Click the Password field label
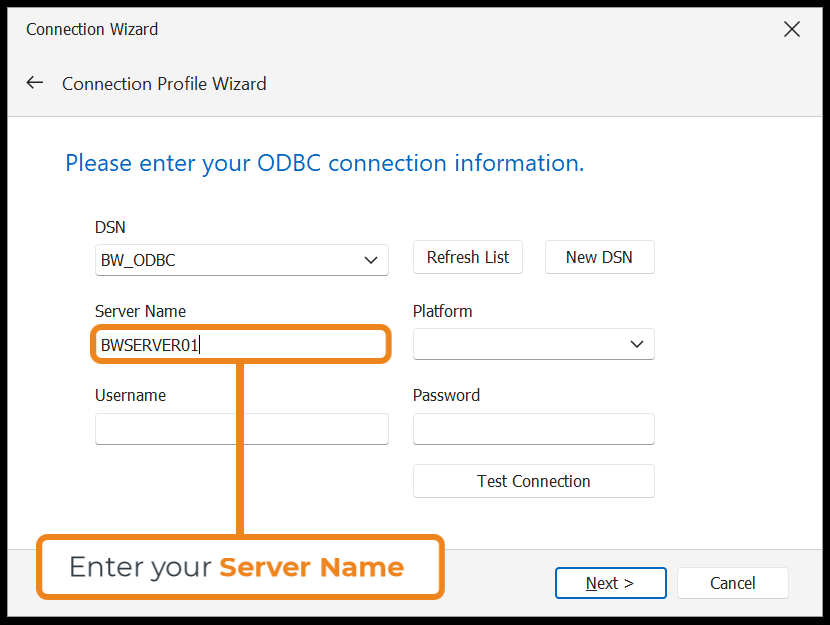830x625 pixels. point(446,395)
